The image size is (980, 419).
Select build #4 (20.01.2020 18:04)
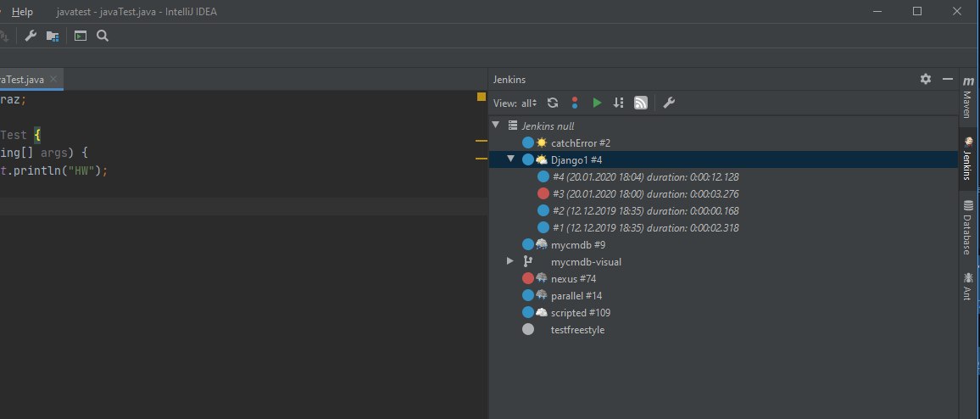[646, 176]
